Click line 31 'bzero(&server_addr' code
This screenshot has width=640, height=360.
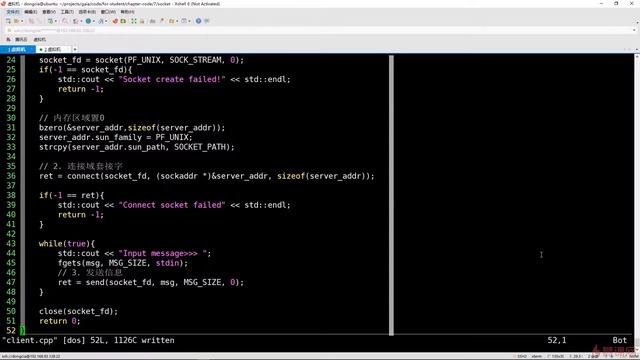point(132,128)
